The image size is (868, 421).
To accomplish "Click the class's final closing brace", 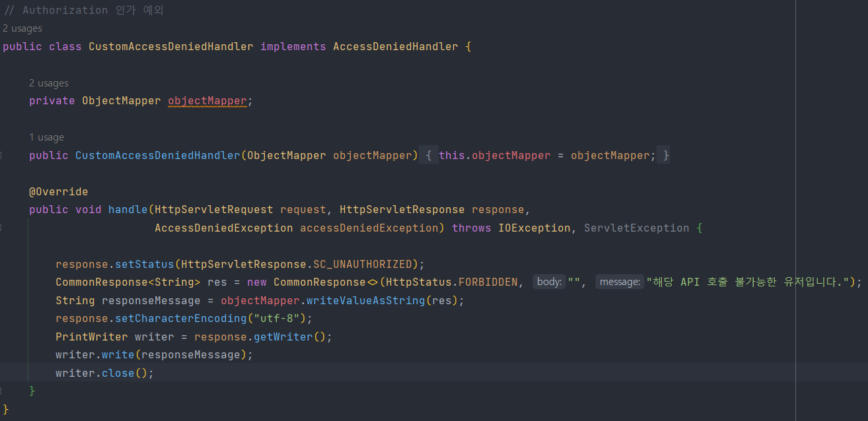I will (x=6, y=409).
